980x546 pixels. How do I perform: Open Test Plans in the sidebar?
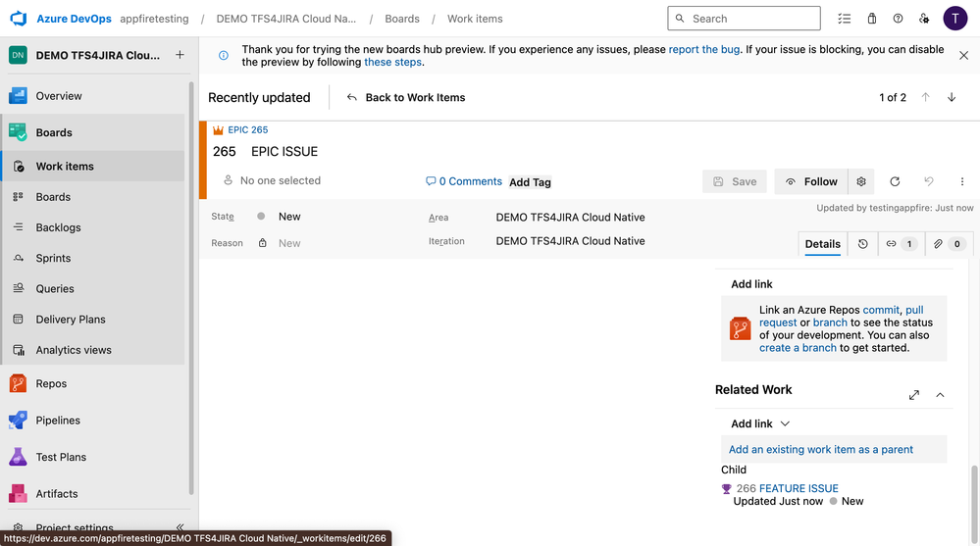coord(94,458)
